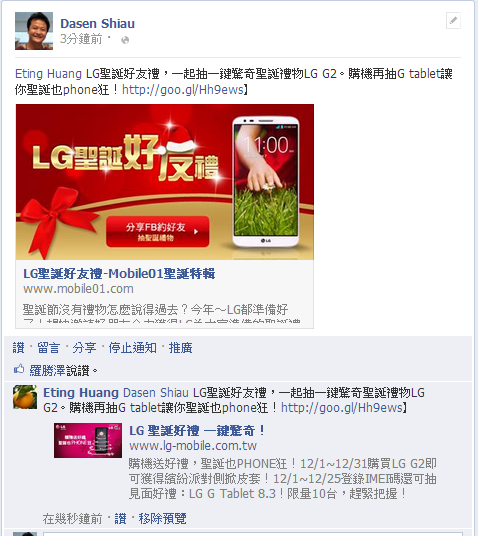Click 移除預覽 to remove the comment preview

pyautogui.click(x=162, y=519)
